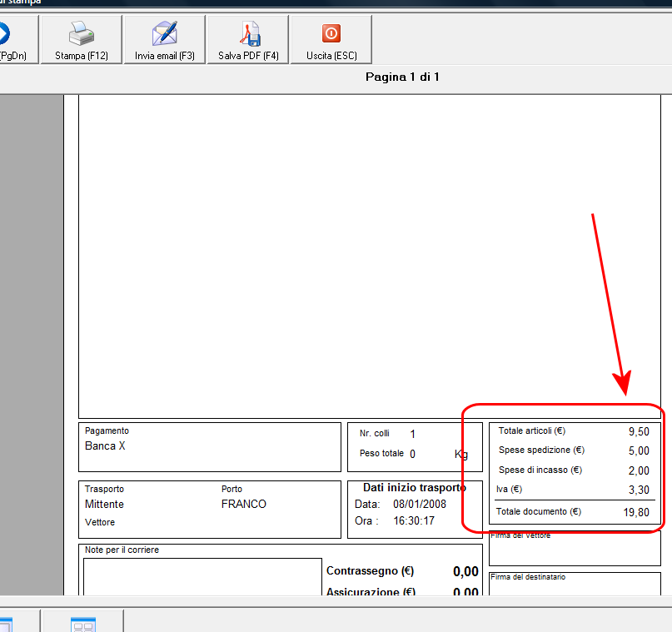The image size is (672, 632).
Task: Click the Firma del vettore box
Action: [x=575, y=549]
